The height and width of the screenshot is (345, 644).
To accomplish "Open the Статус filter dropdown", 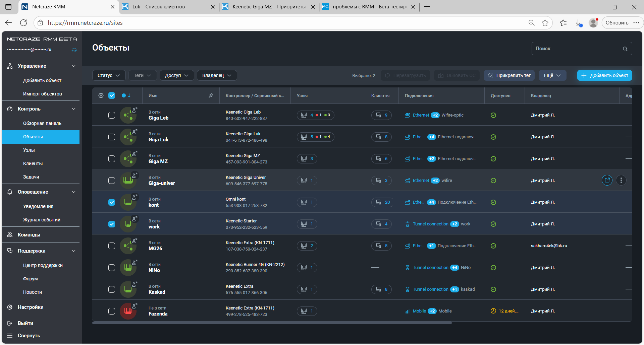I will click(x=109, y=75).
